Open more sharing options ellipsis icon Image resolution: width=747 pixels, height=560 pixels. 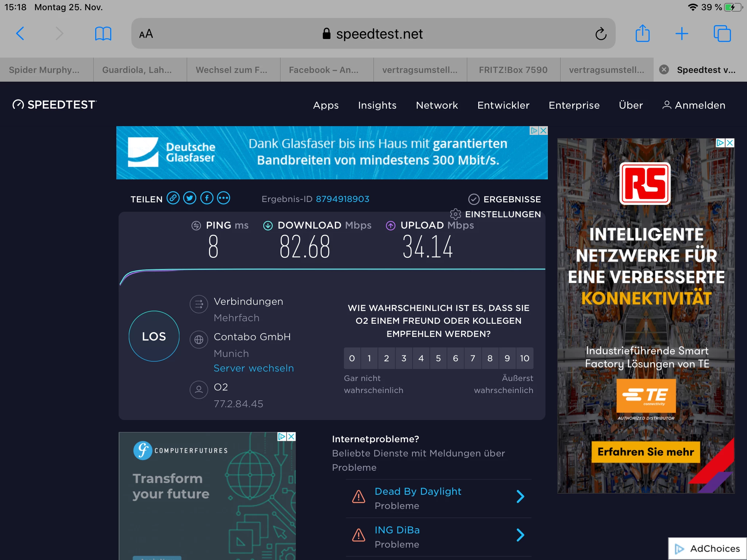(224, 198)
